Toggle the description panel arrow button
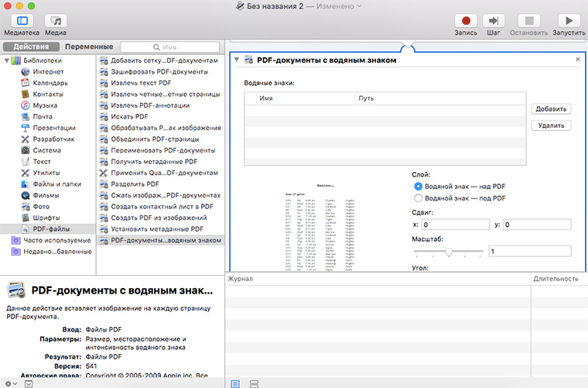Screen dimensions: 588x388 29,383
